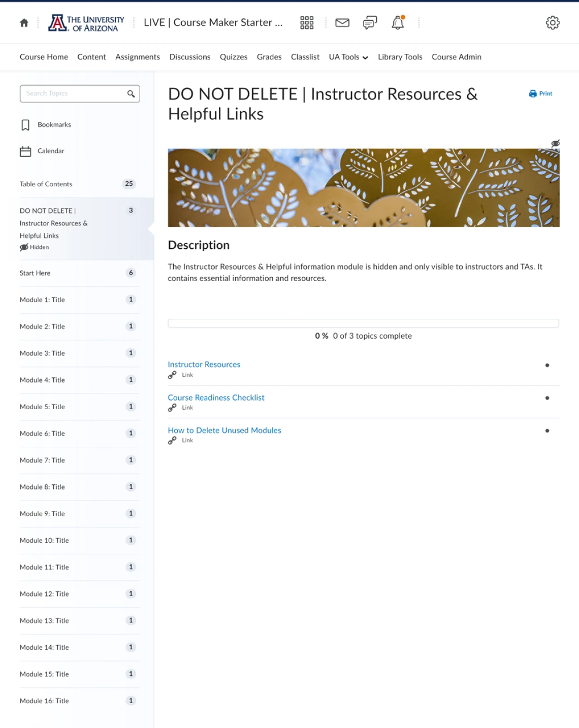This screenshot has height=728, width=579.
Task: Select Module 6: Title in the sidebar
Action: click(80, 434)
